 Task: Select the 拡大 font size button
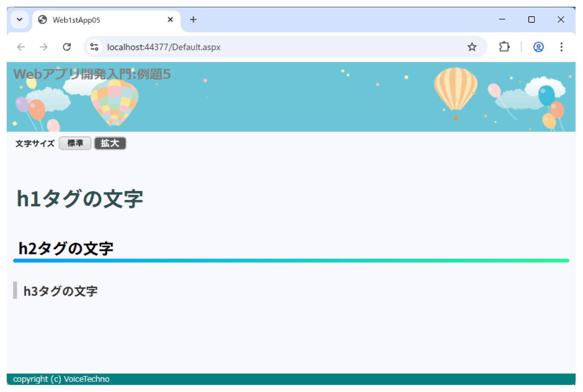[110, 143]
